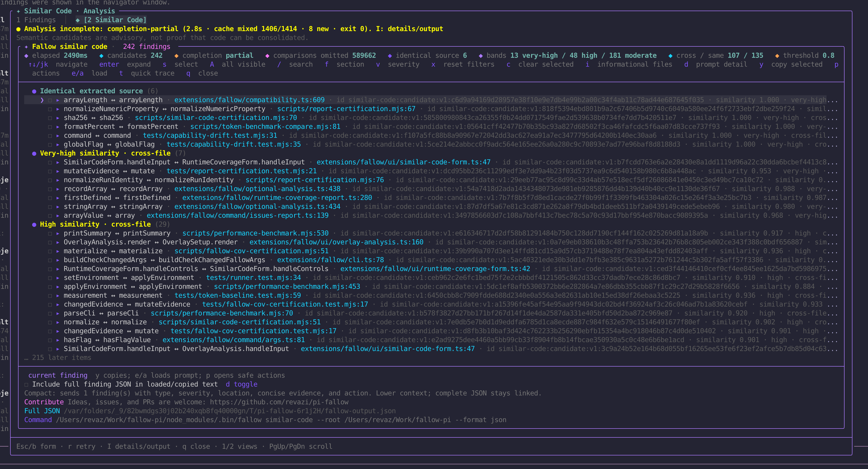Select the arrayValue ↔ array finding row

(431, 216)
